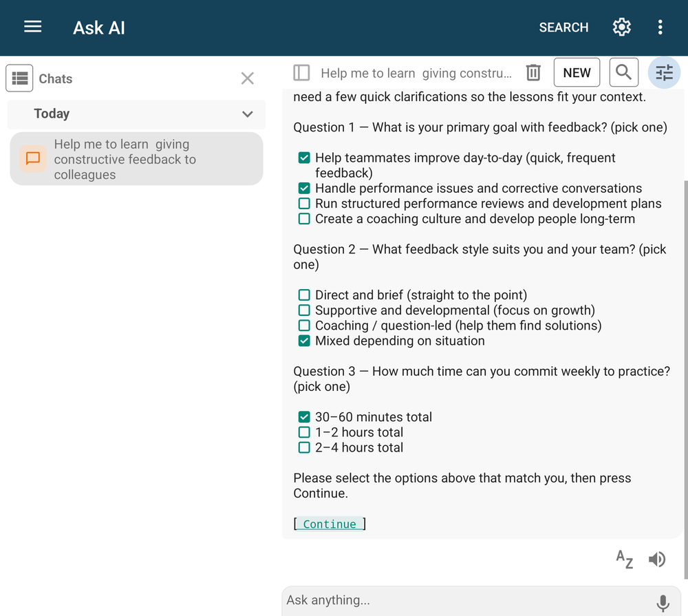The image size is (688, 616).
Task: Uncheck Handle performance issues checkbox
Action: coord(304,189)
